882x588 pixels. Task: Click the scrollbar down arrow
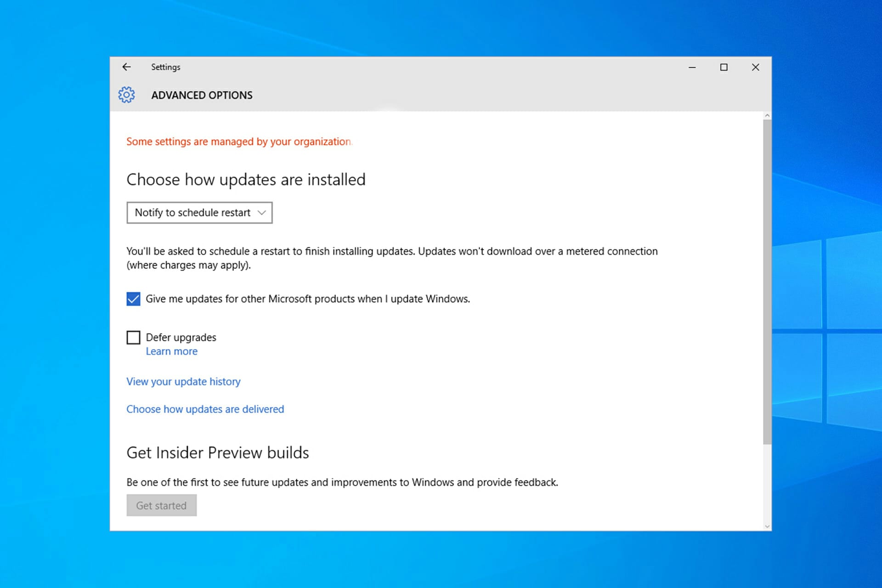[x=767, y=526]
